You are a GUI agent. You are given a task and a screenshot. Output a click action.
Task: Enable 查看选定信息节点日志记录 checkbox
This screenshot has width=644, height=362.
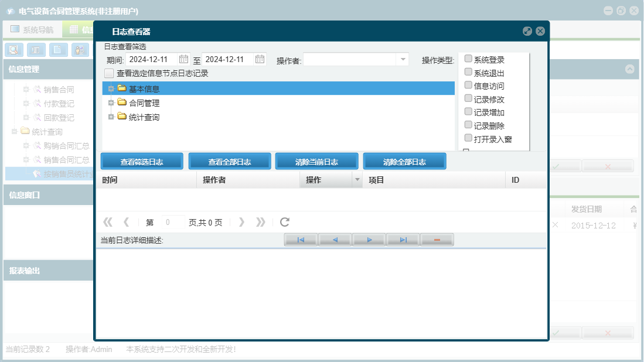[109, 73]
